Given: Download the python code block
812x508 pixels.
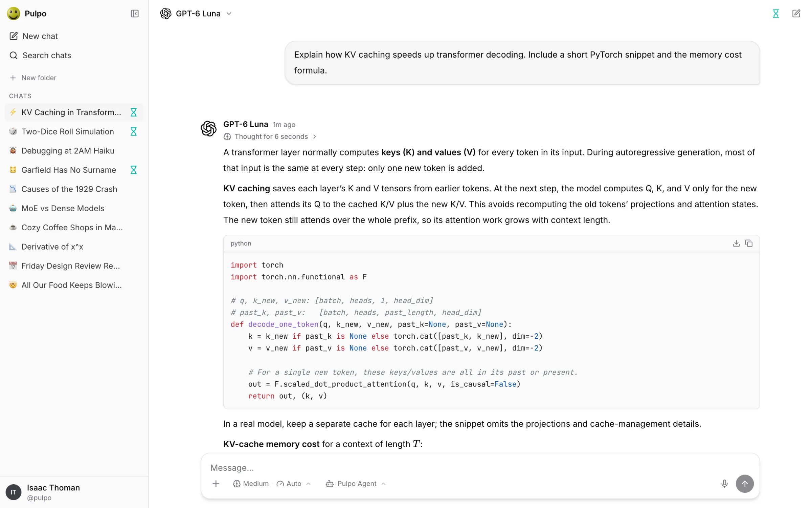Looking at the screenshot, I should point(736,244).
